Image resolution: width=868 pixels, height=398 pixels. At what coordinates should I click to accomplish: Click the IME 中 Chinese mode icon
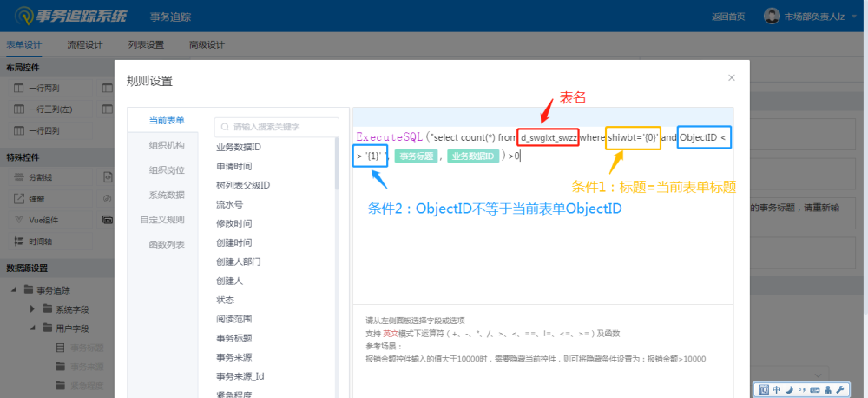pos(776,389)
